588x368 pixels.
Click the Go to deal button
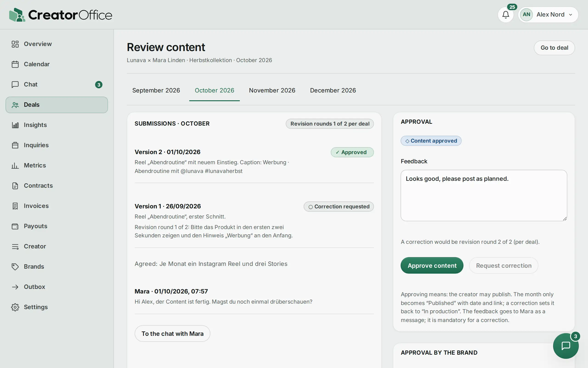coord(554,48)
